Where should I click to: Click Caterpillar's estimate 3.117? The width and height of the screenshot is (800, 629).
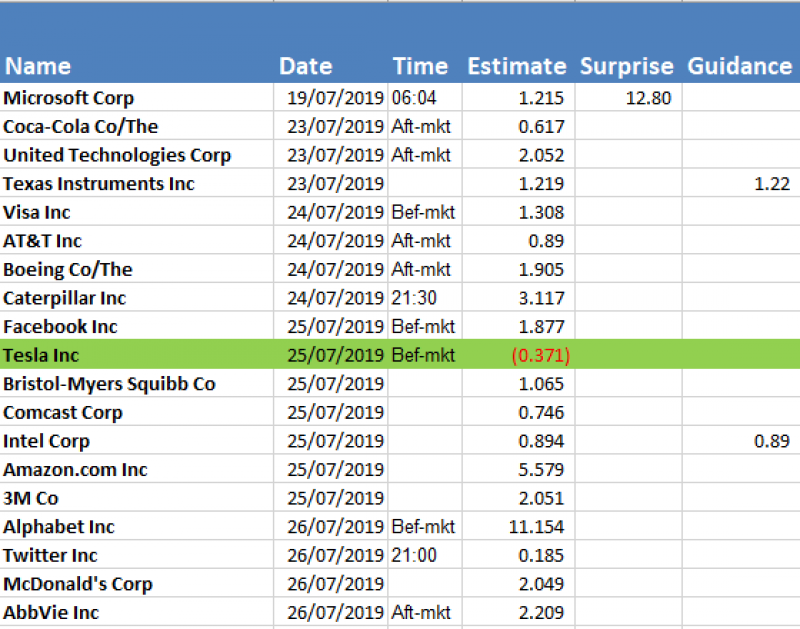541,297
